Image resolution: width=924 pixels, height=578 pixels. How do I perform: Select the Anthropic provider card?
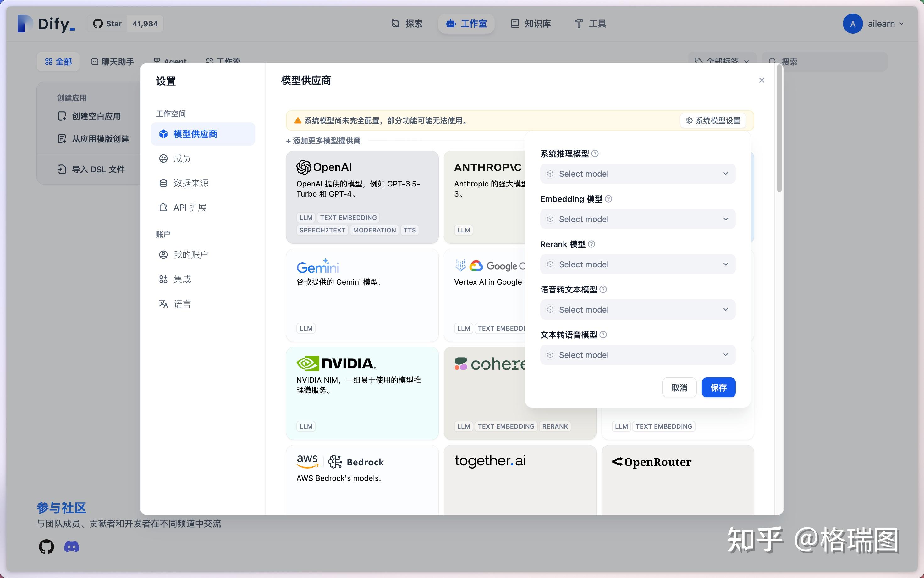tap(484, 197)
